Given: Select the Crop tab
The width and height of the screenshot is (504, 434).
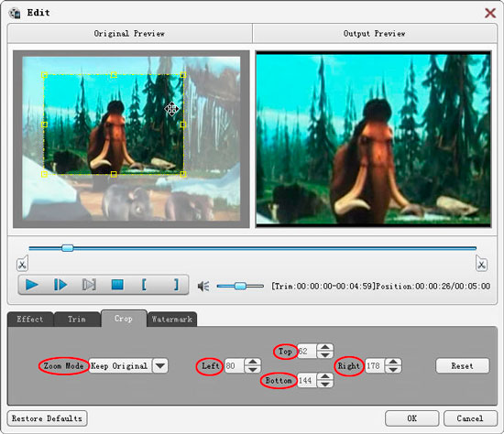Looking at the screenshot, I should pyautogui.click(x=124, y=319).
